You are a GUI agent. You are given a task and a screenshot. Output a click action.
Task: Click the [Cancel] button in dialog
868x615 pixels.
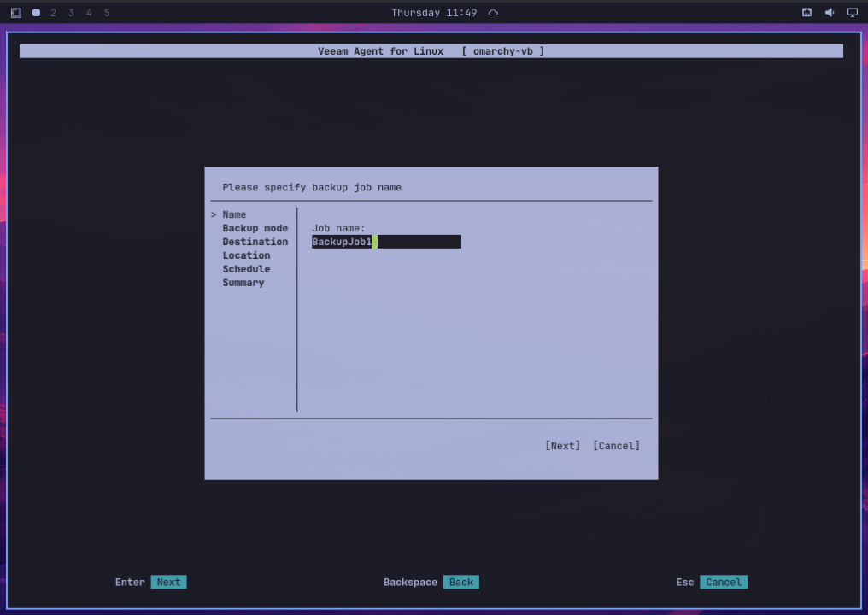[616, 446]
